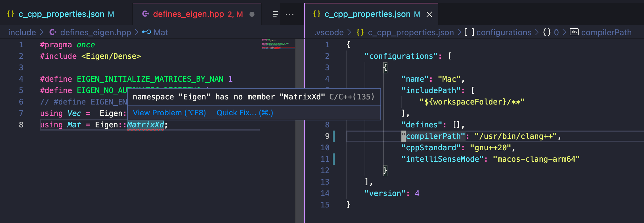644x223 pixels.
Task: Click the underlined MatrixXd identifier
Action: click(145, 125)
